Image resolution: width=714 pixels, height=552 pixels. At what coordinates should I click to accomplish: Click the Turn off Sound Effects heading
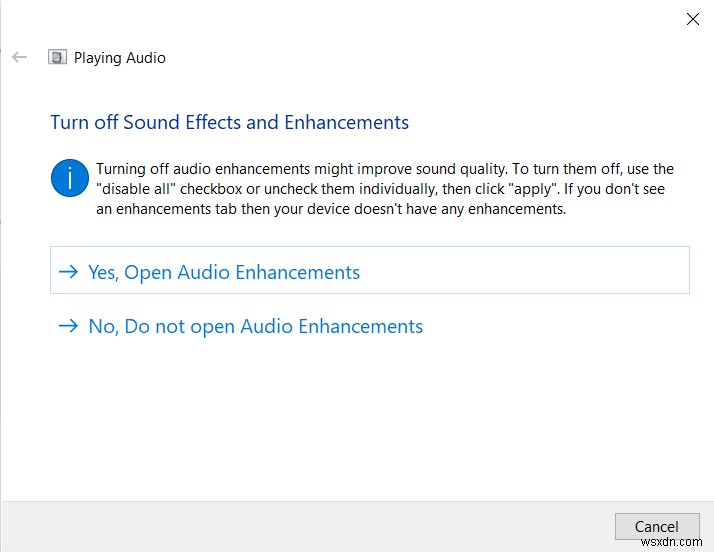[x=229, y=122]
